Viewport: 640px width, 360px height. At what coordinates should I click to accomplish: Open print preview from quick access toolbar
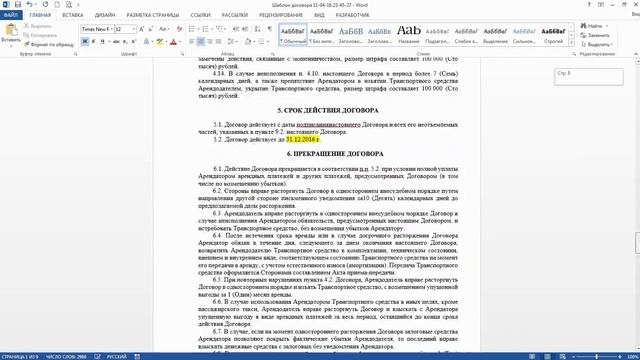pos(69,4)
